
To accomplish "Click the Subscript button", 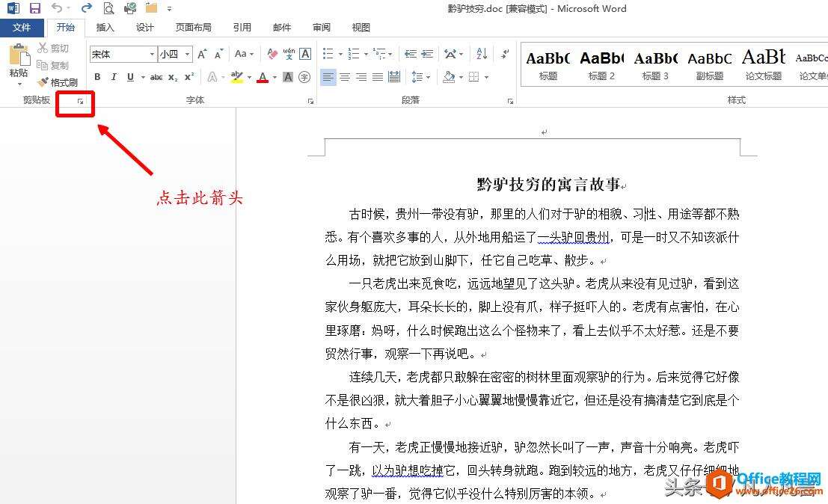I will [173, 77].
